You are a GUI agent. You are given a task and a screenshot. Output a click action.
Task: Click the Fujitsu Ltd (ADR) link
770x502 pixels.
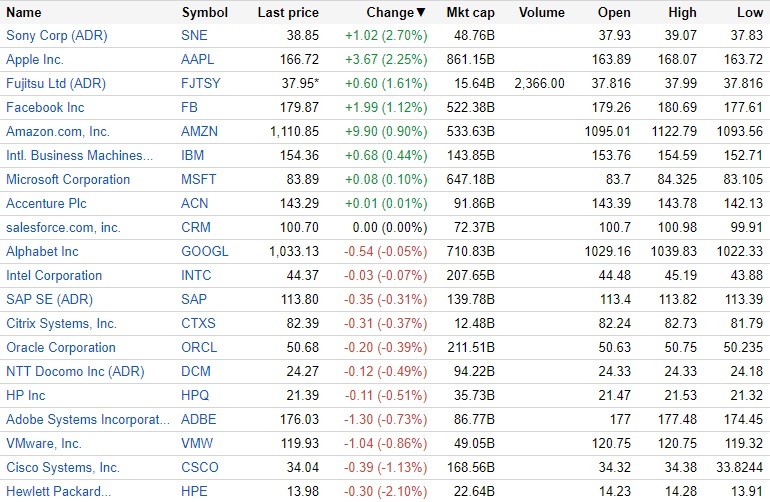(56, 83)
